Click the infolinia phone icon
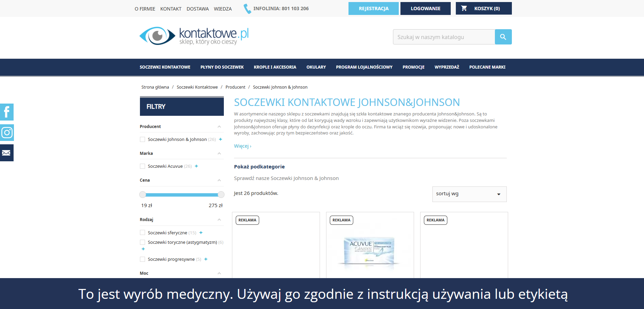This screenshot has width=644, height=309. pos(247,8)
